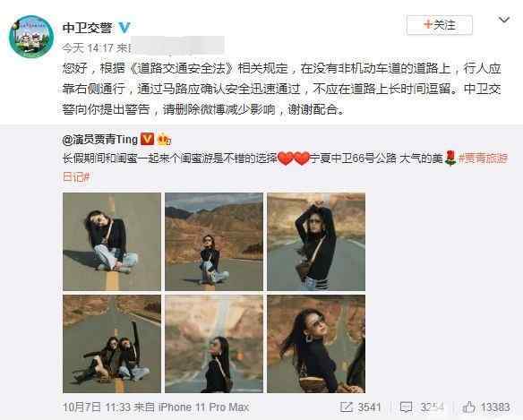Open fifth photo looking upward

214,344
